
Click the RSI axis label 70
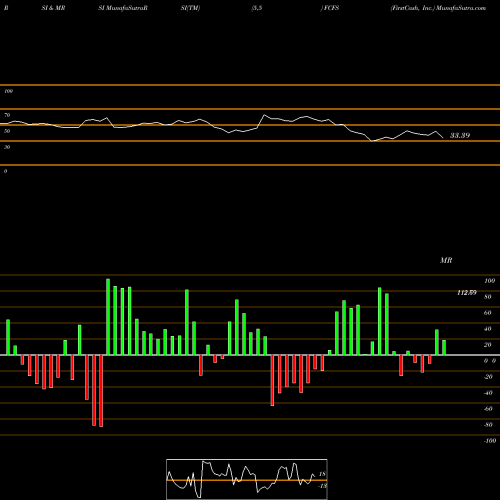pos(7,115)
